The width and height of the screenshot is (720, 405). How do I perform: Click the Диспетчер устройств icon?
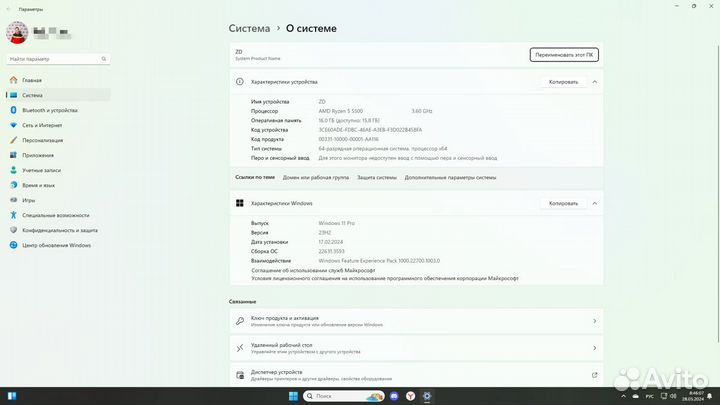[240, 375]
